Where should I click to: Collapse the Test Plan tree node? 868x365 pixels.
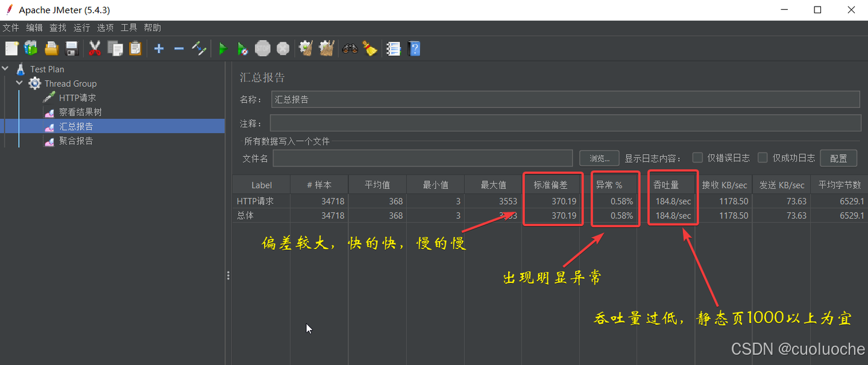5,69
